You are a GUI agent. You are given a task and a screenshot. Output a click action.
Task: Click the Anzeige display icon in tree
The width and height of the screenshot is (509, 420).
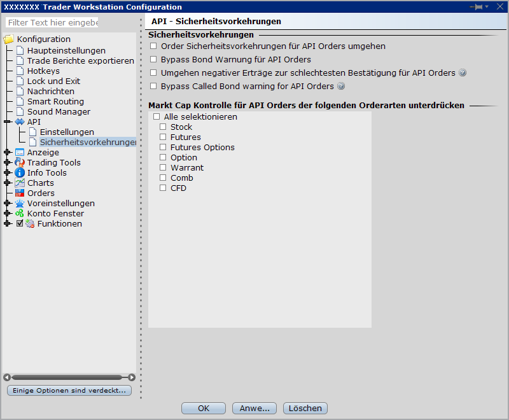pyautogui.click(x=20, y=153)
